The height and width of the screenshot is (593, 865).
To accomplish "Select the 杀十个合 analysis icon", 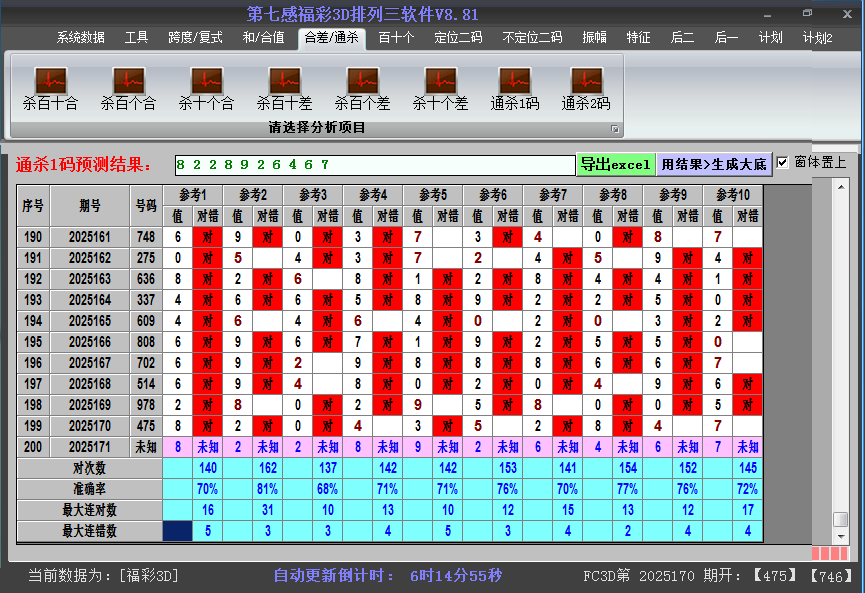I will pyautogui.click(x=206, y=88).
